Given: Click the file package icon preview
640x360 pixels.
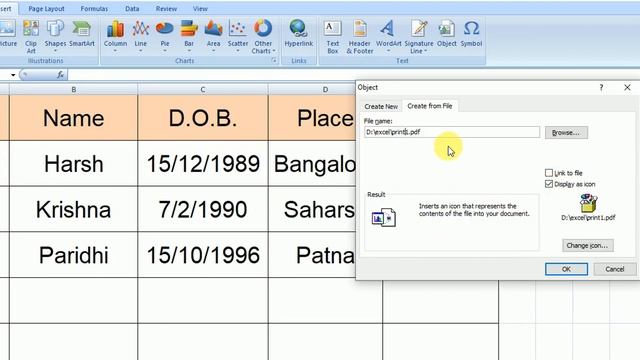Looking at the screenshot, I should [x=588, y=203].
